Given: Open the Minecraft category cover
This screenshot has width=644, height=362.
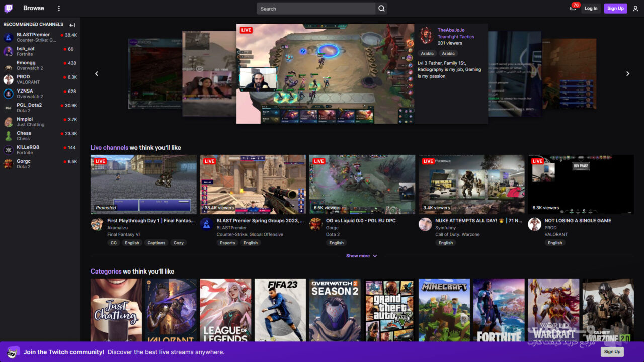Looking at the screenshot, I should point(444,310).
